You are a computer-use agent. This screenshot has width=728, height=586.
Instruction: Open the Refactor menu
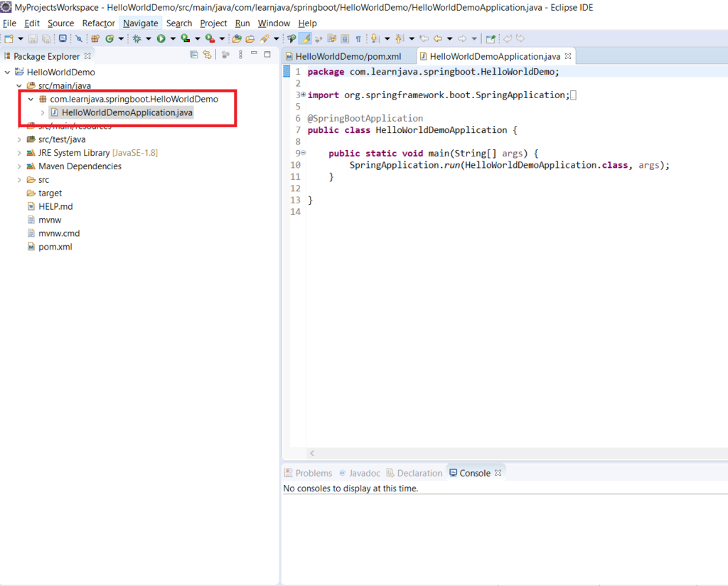pos(98,23)
